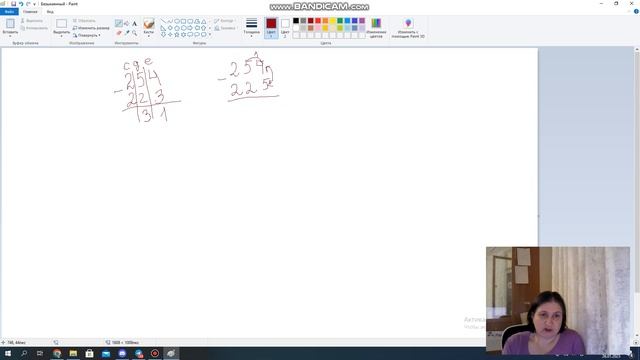
Task: Activate the Color 2 selector
Action: [x=285, y=28]
